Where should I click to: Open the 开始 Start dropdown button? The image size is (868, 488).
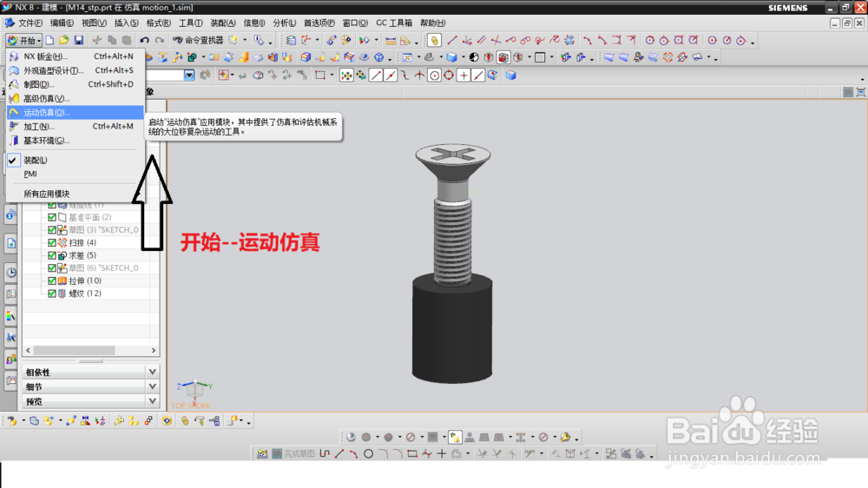pos(23,41)
